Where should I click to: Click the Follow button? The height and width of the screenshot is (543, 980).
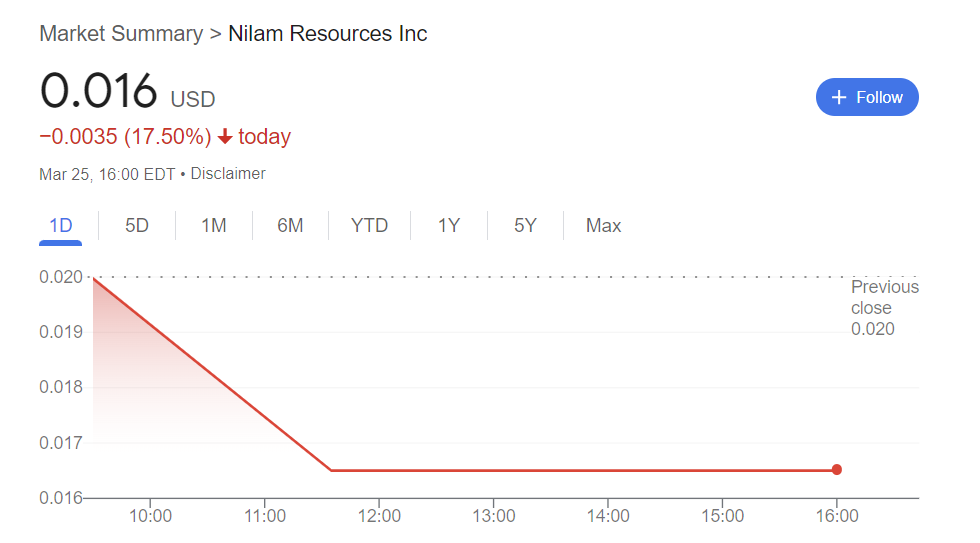coord(867,97)
